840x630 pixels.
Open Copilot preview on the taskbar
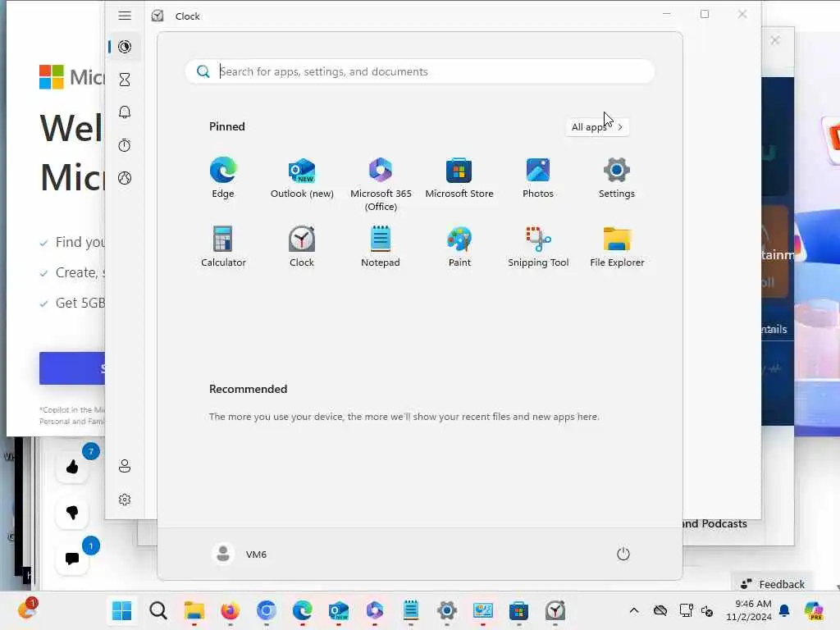[814, 610]
